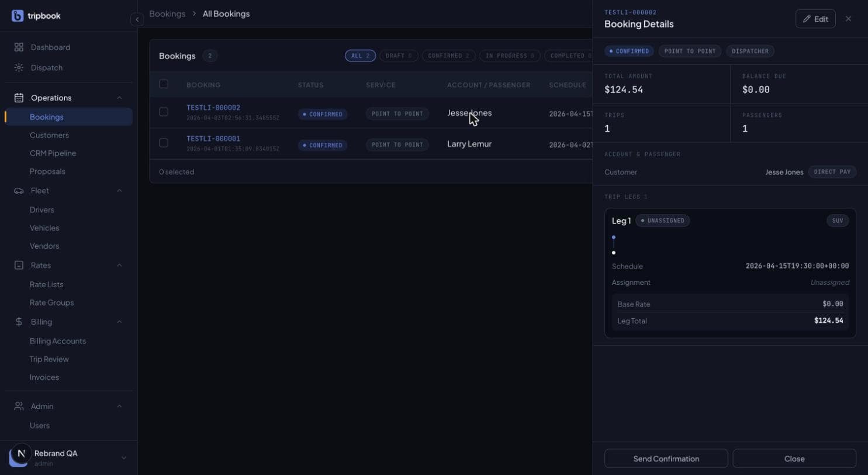
Task: Open CRM Pipeline in the sidebar
Action: coord(53,153)
